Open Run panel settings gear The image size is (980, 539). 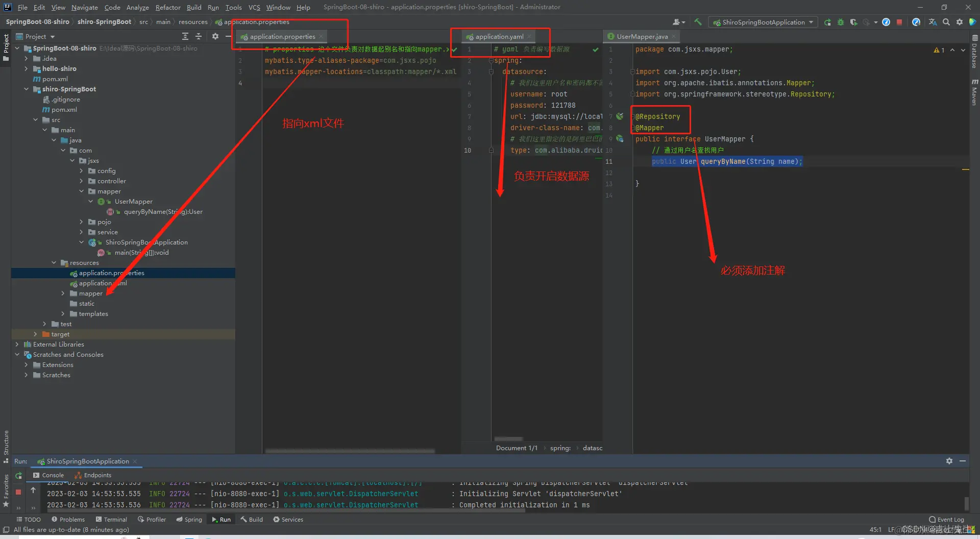coord(949,461)
